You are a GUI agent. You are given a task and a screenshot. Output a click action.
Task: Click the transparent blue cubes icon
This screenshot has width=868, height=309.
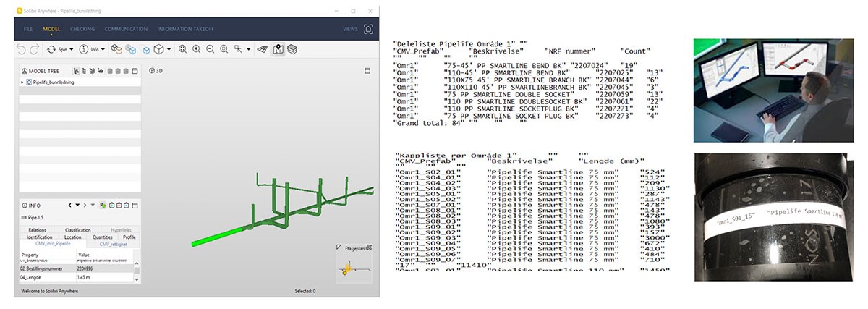point(130,49)
